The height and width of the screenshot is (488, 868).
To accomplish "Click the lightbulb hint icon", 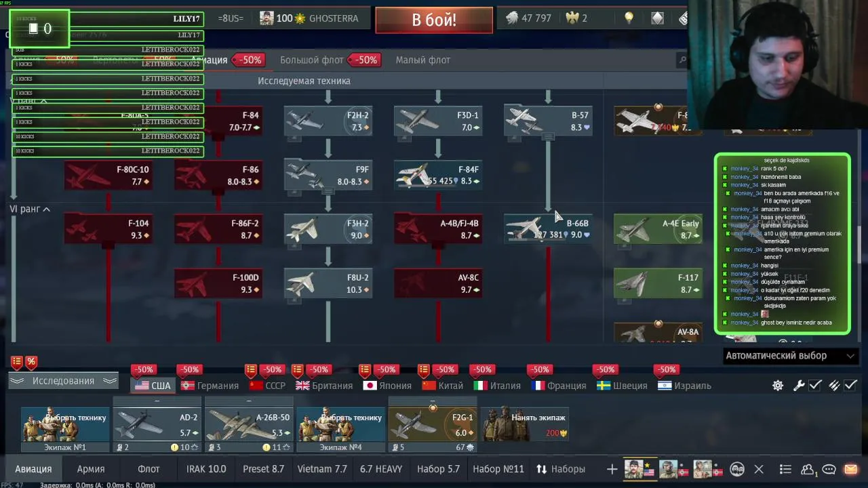I will click(x=629, y=18).
